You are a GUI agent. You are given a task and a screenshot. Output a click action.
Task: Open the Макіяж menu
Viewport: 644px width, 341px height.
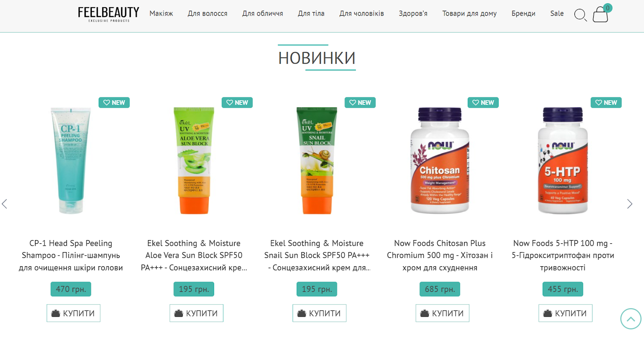tap(161, 14)
